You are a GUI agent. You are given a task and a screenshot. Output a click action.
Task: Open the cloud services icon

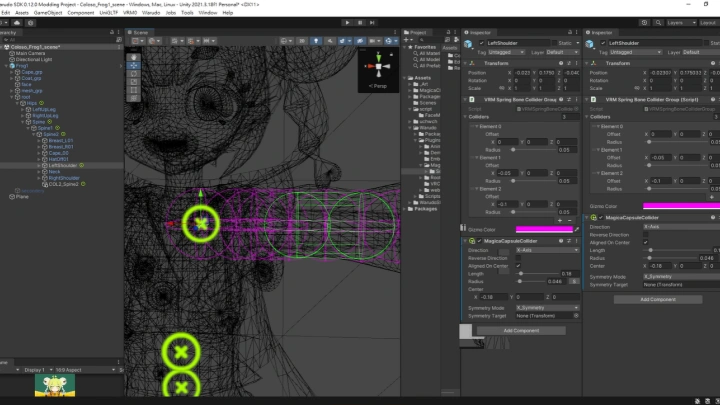pos(17,22)
